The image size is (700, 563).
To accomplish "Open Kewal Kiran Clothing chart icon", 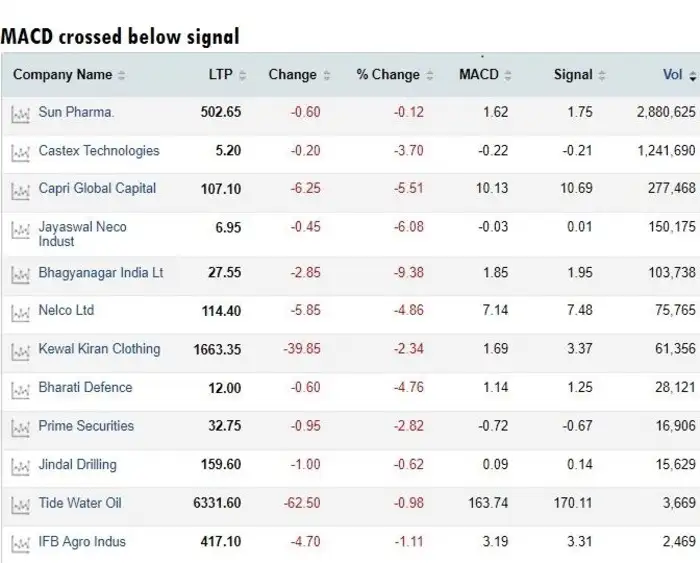I will pos(19,351).
